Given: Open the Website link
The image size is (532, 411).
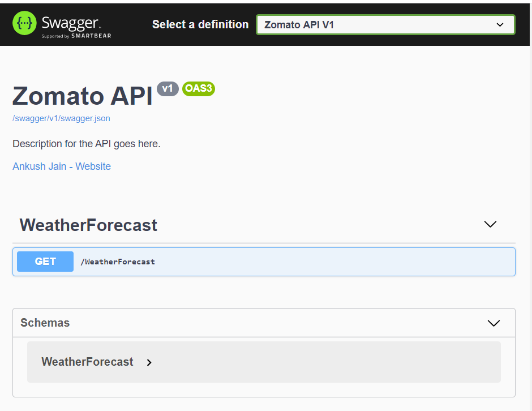Looking at the screenshot, I should (93, 166).
